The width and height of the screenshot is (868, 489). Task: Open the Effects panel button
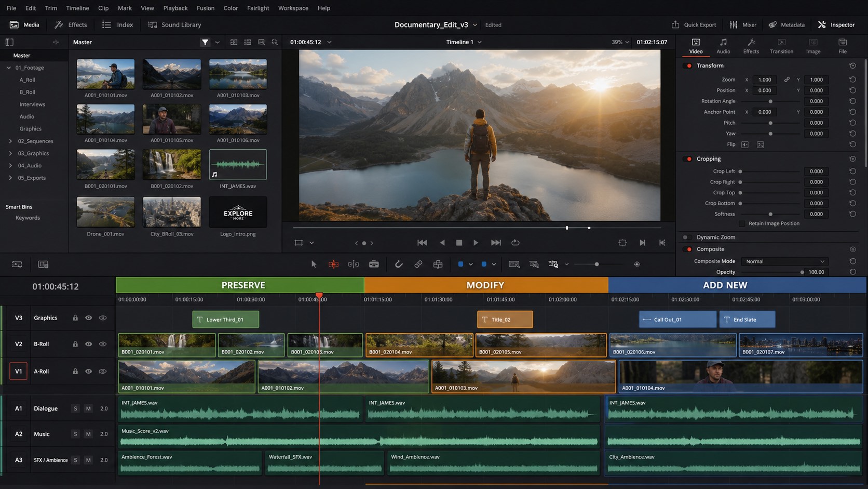coord(71,25)
